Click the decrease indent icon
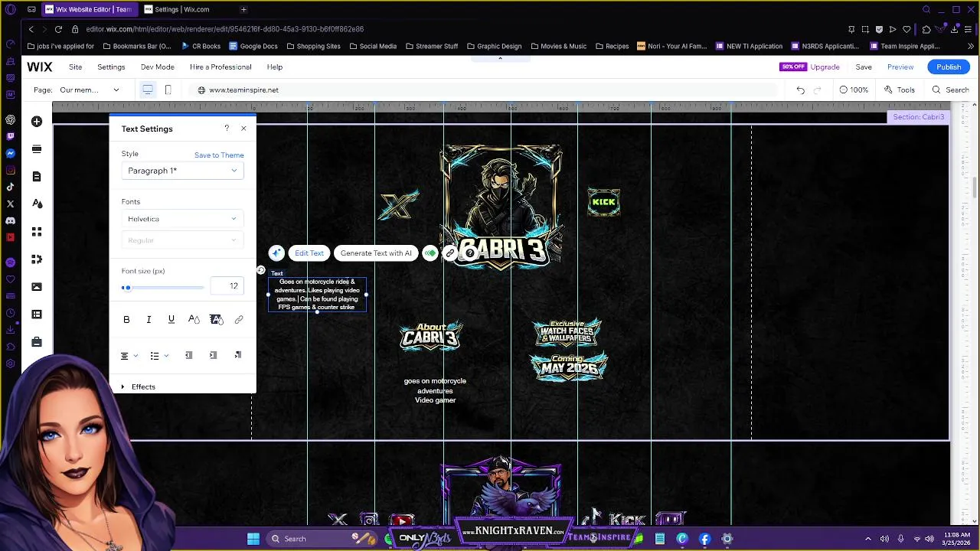 [x=189, y=356]
